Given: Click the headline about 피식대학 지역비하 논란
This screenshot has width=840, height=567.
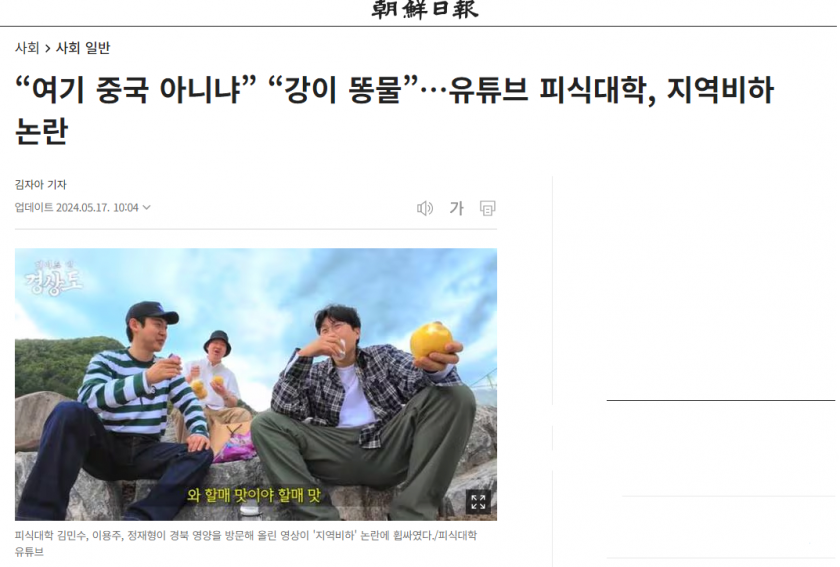Looking at the screenshot, I should pos(394,110).
